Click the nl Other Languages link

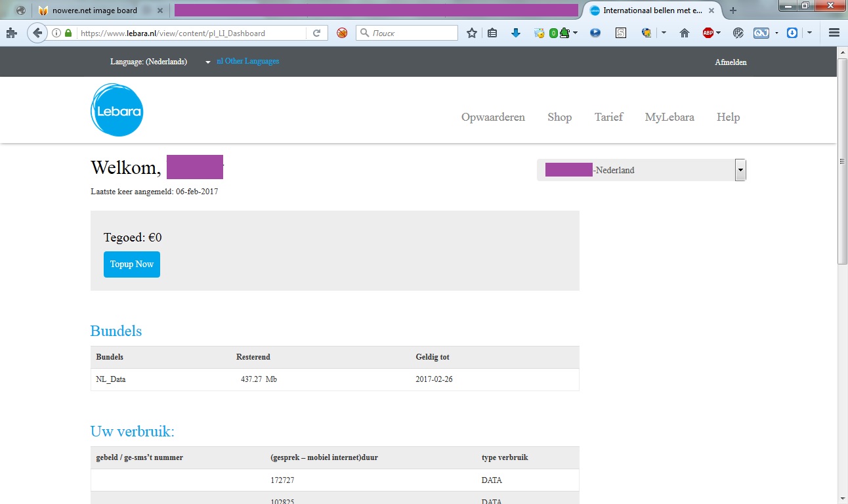point(248,61)
